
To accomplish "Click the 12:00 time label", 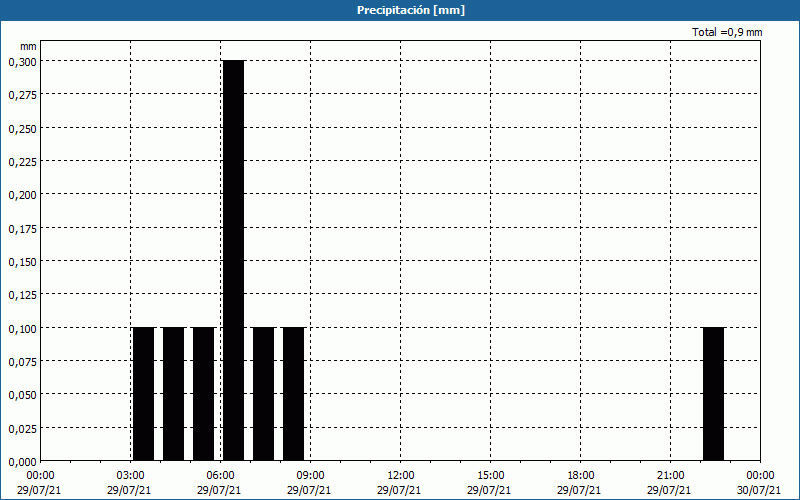I will (401, 476).
